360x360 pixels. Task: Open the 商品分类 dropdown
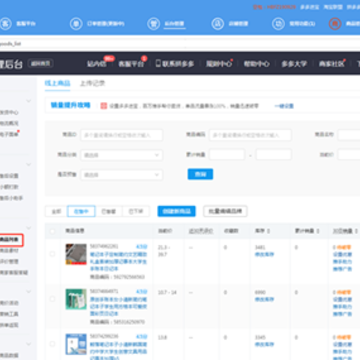(122, 155)
